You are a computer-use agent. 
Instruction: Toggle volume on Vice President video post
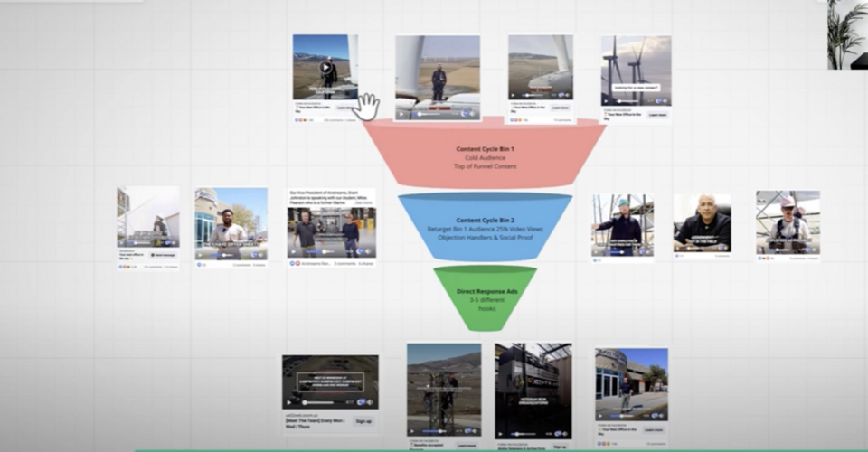coord(369,251)
